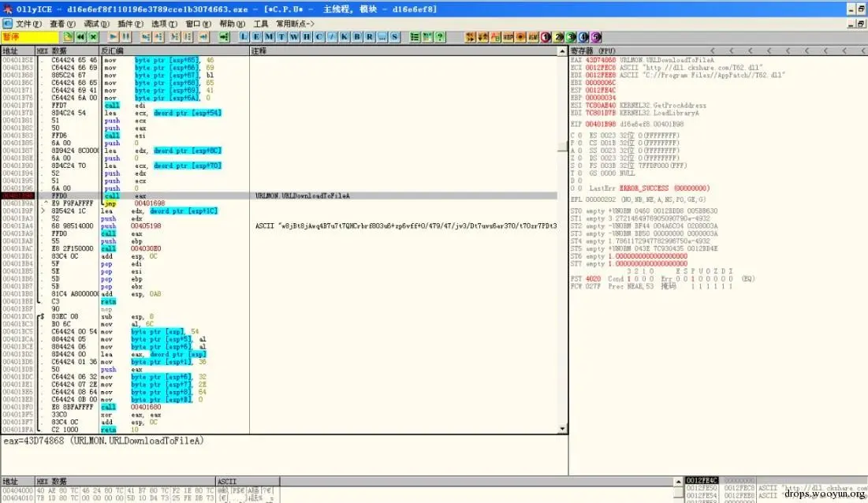Open Memory map with M button
868x503 pixels.
269,37
